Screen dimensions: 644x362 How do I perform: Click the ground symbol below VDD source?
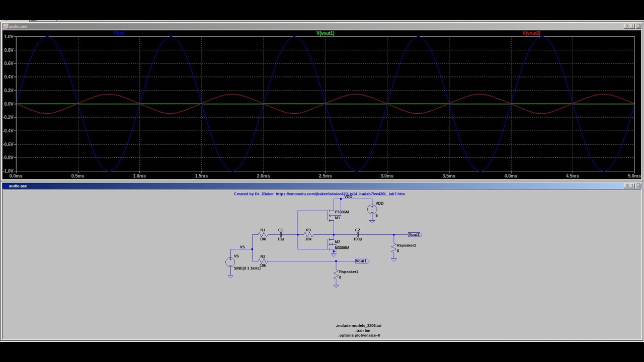tap(372, 221)
